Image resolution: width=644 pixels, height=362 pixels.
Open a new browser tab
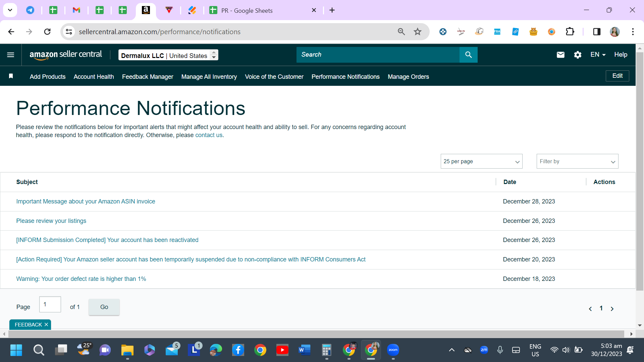coord(332,10)
